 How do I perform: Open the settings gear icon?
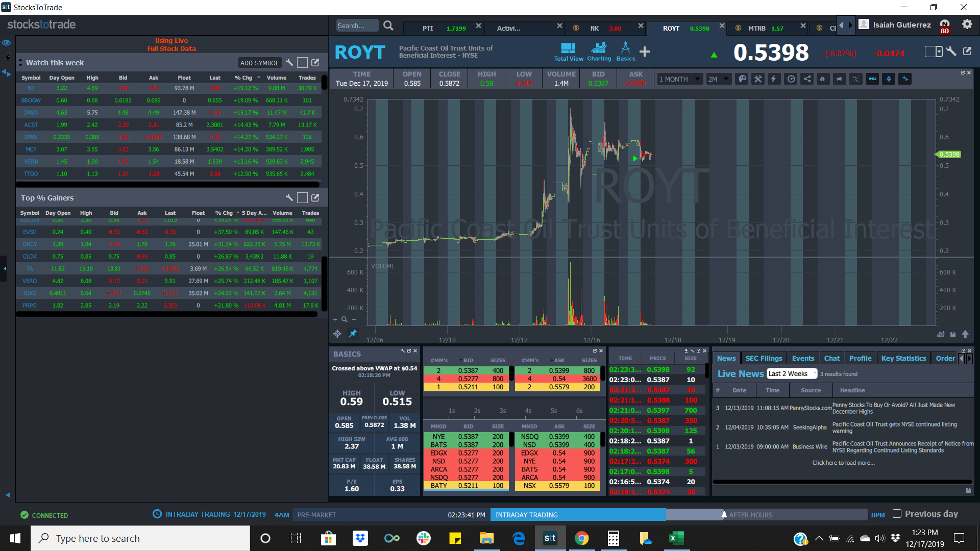(x=967, y=24)
